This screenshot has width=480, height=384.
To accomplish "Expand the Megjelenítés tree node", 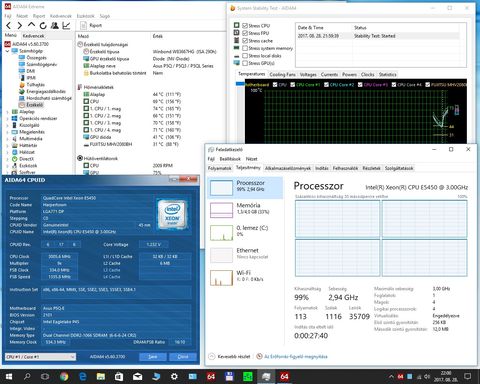I will (7, 132).
